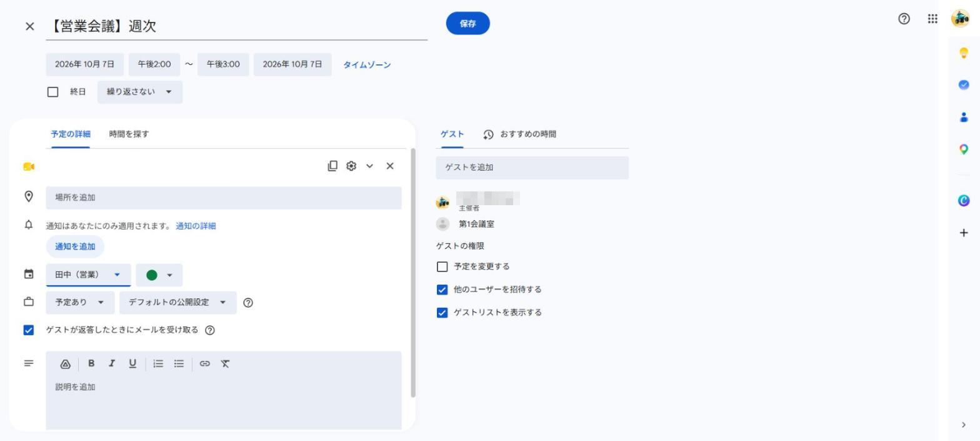Focus the 場所を追加 location field

point(224,198)
